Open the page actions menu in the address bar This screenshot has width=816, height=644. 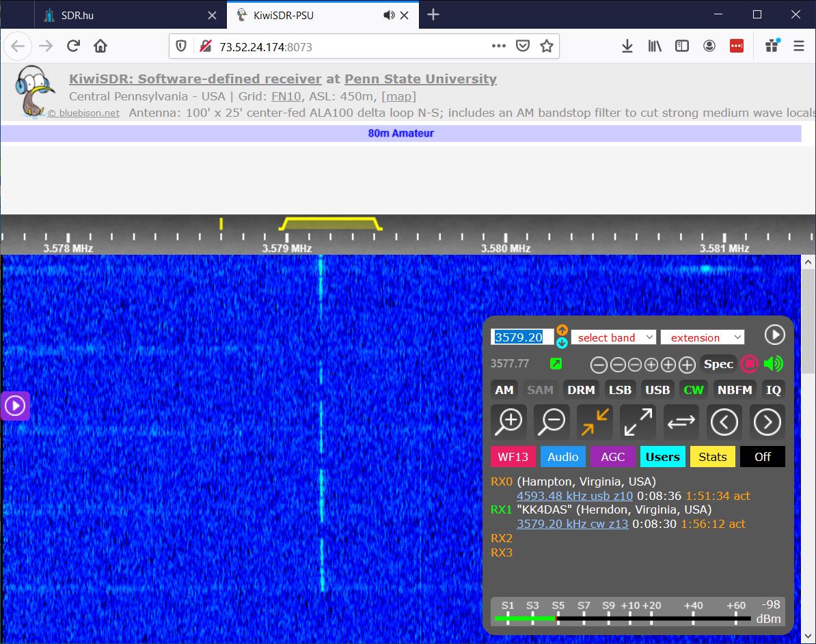pos(498,46)
